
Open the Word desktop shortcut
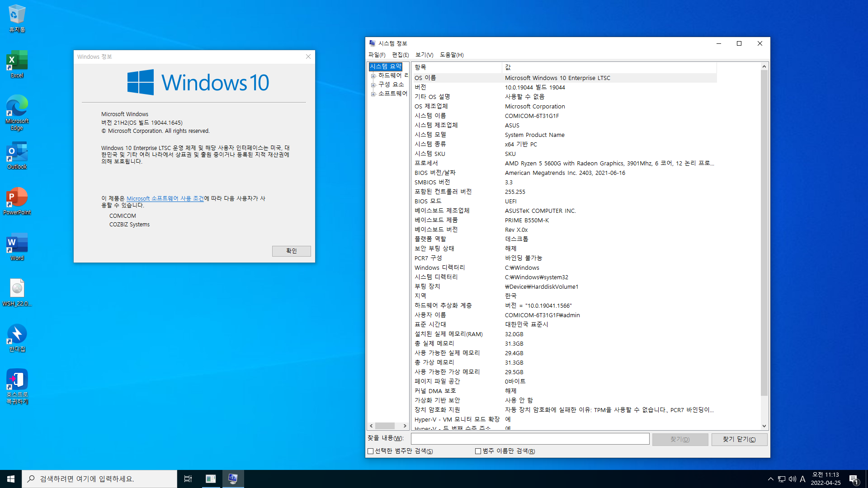[17, 247]
